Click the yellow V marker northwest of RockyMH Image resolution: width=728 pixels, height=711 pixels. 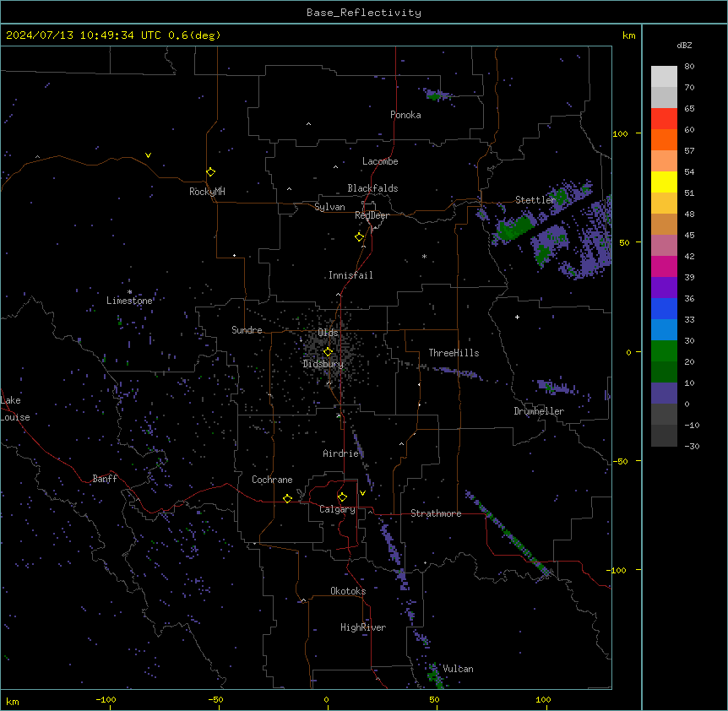148,155
